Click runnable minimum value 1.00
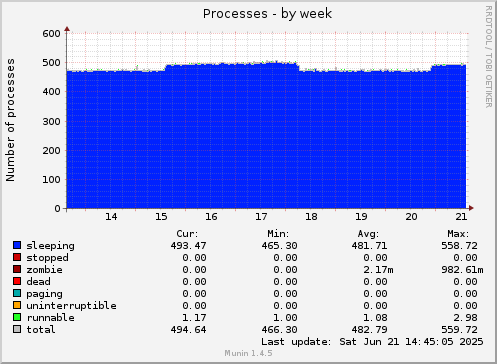Viewport: 497px width, 364px height. [x=285, y=318]
